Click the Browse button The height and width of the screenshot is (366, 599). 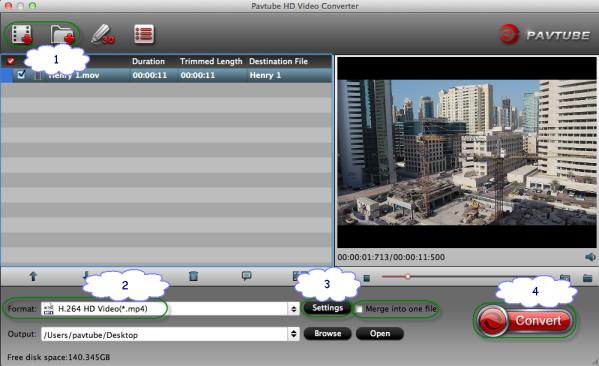click(x=327, y=334)
